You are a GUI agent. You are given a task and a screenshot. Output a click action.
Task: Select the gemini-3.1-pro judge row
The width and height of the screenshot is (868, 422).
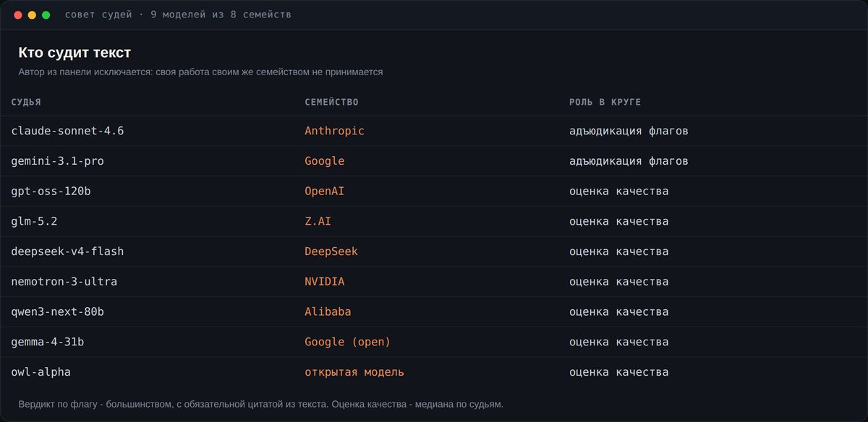pos(434,161)
